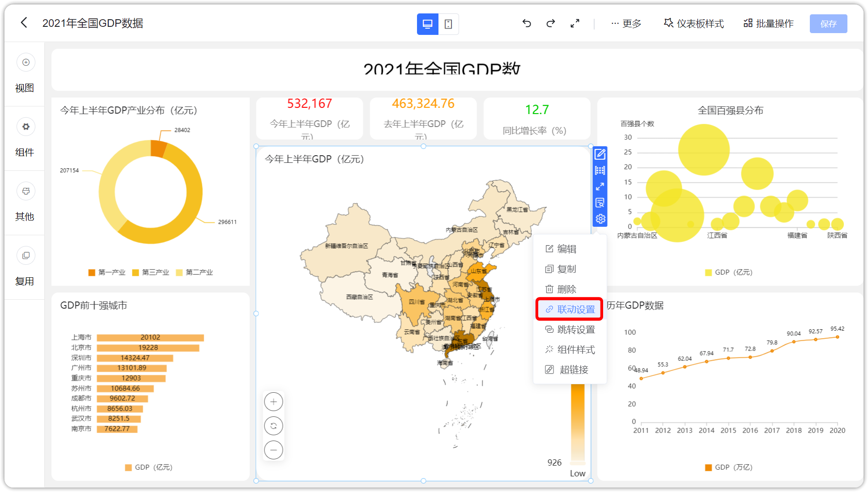Click 新疆维吾尔自治区 on the map
The width and height of the screenshot is (868, 492).
(347, 245)
